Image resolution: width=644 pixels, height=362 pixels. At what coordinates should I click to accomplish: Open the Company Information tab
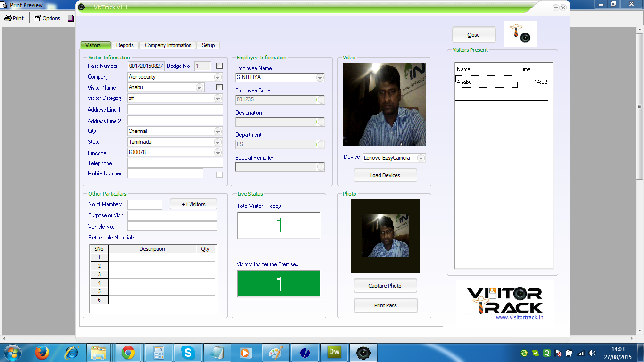(168, 45)
